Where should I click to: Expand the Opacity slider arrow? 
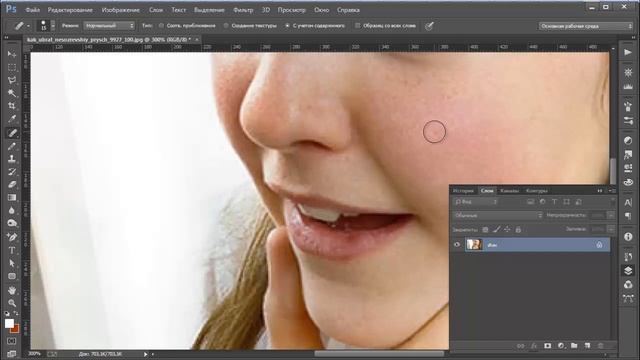point(610,216)
